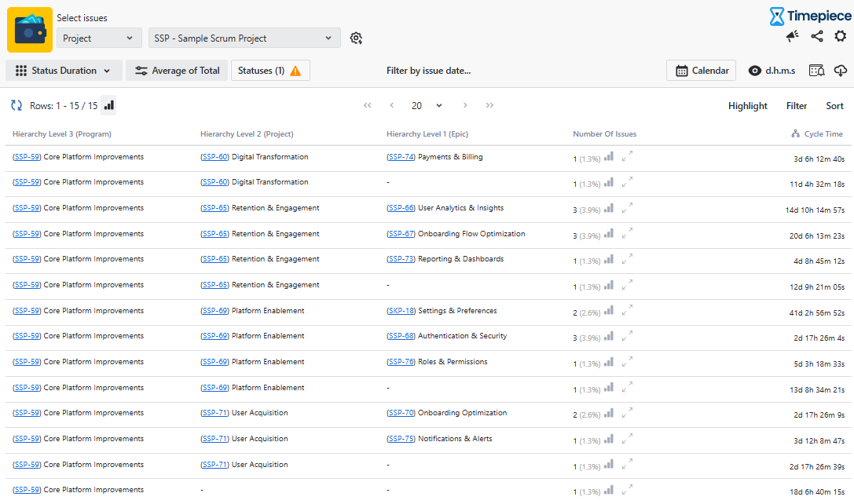
Task: Click the share icon under Timepiece
Action: (x=816, y=36)
